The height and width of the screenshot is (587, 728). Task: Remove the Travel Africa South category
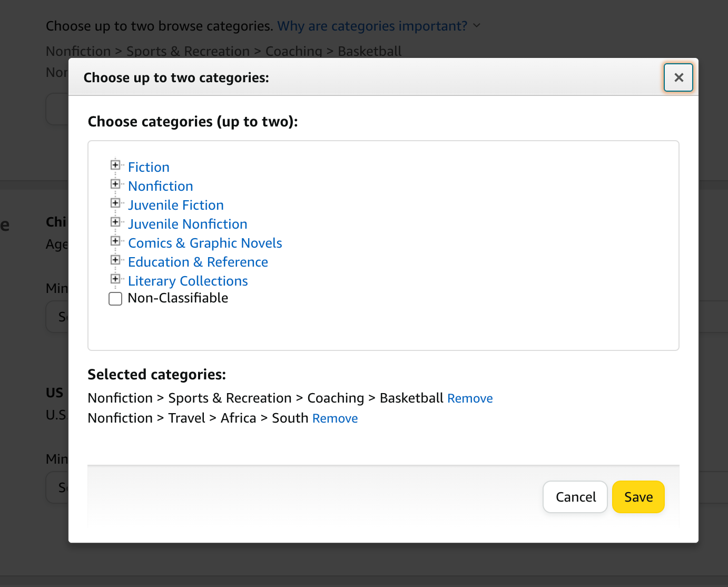(x=335, y=418)
